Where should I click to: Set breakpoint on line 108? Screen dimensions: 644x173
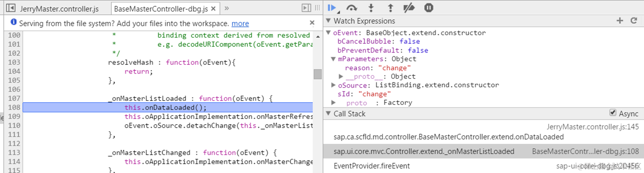14,107
